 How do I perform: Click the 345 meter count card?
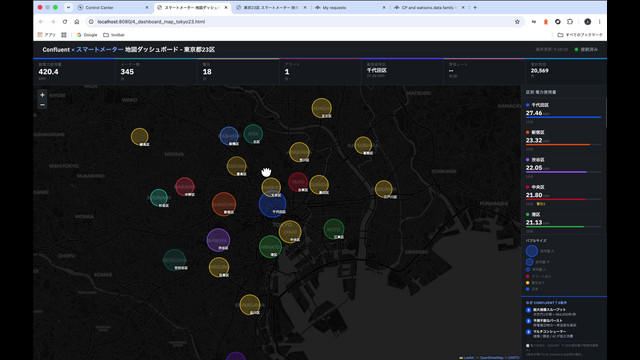156,71
